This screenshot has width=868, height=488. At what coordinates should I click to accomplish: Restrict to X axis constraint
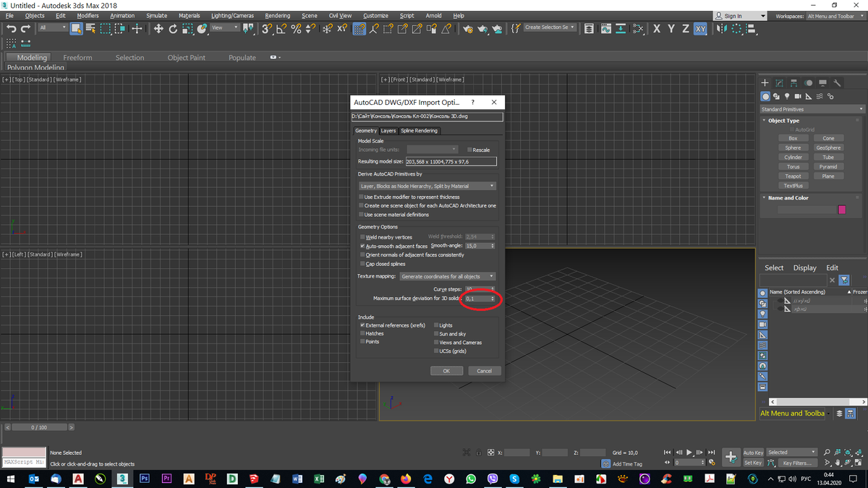pyautogui.click(x=657, y=29)
